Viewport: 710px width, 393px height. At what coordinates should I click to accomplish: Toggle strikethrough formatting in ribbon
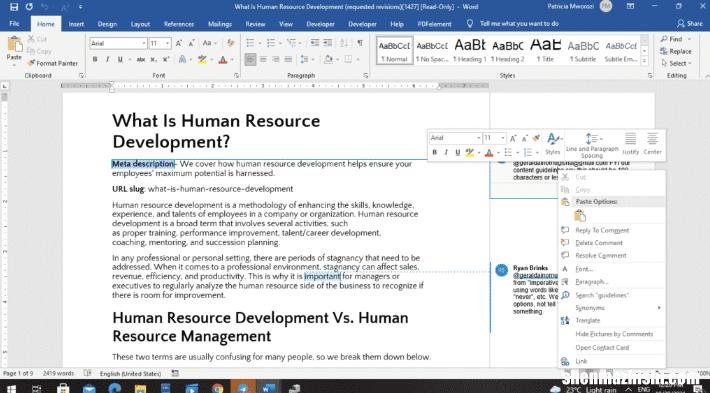tap(141, 59)
